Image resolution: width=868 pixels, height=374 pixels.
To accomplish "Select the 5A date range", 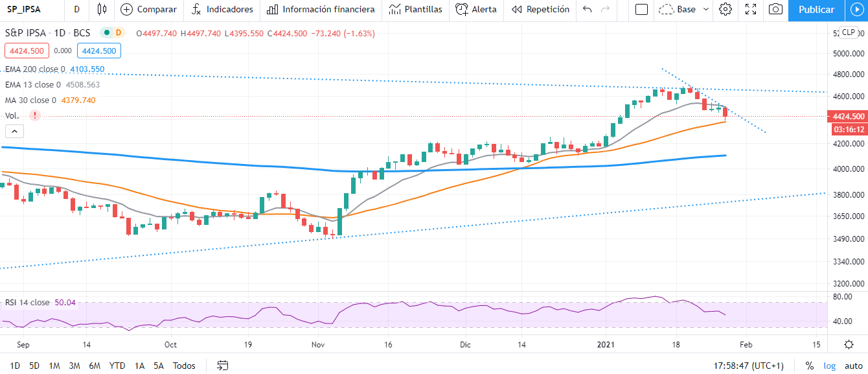I will pos(159,366).
